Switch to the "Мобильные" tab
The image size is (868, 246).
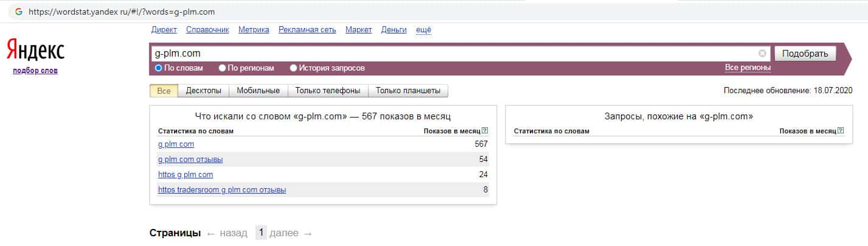pyautogui.click(x=258, y=91)
